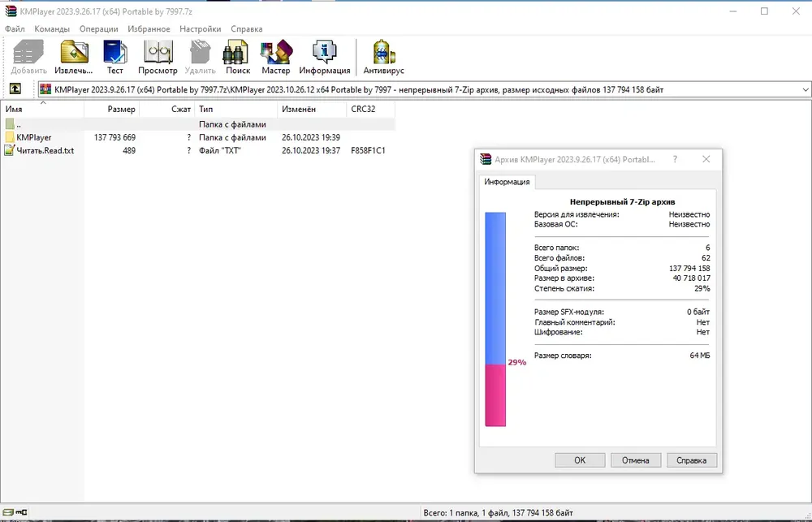The width and height of the screenshot is (812, 522).
Task: Select the parent '..' folder icon
Action: coord(10,124)
